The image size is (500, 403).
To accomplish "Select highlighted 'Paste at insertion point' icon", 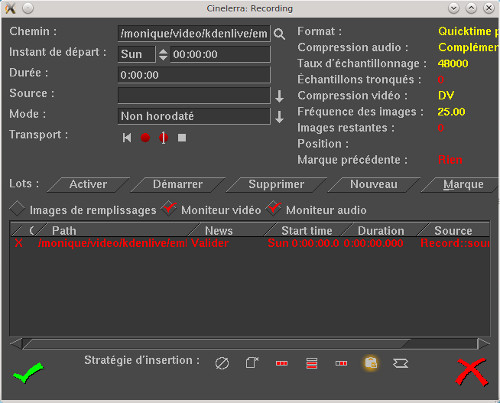I will 371,363.
